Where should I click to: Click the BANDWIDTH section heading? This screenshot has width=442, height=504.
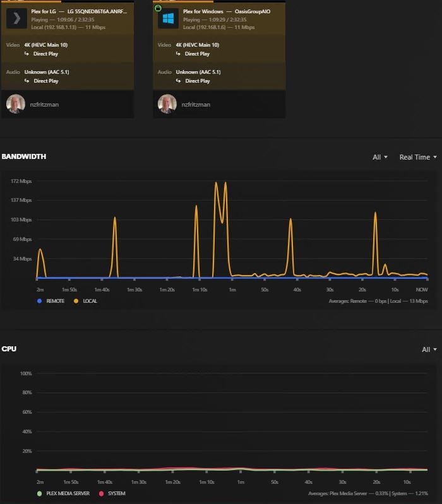pyautogui.click(x=24, y=156)
